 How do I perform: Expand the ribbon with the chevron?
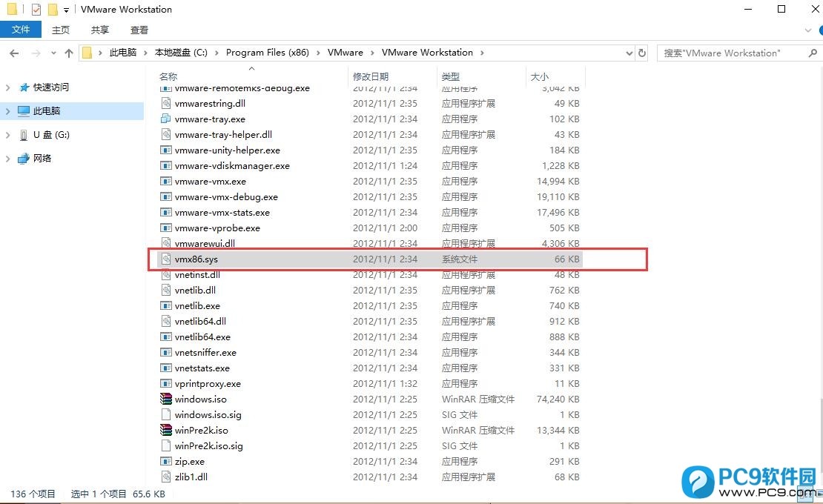tap(807, 30)
